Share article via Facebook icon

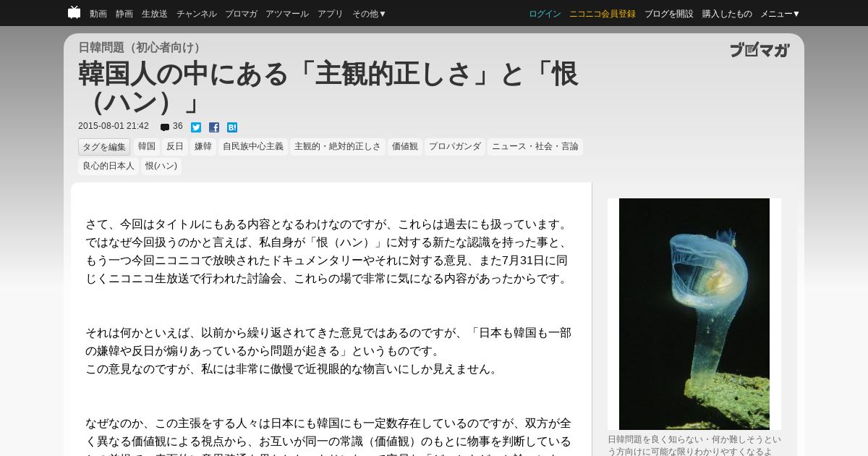[x=214, y=127]
